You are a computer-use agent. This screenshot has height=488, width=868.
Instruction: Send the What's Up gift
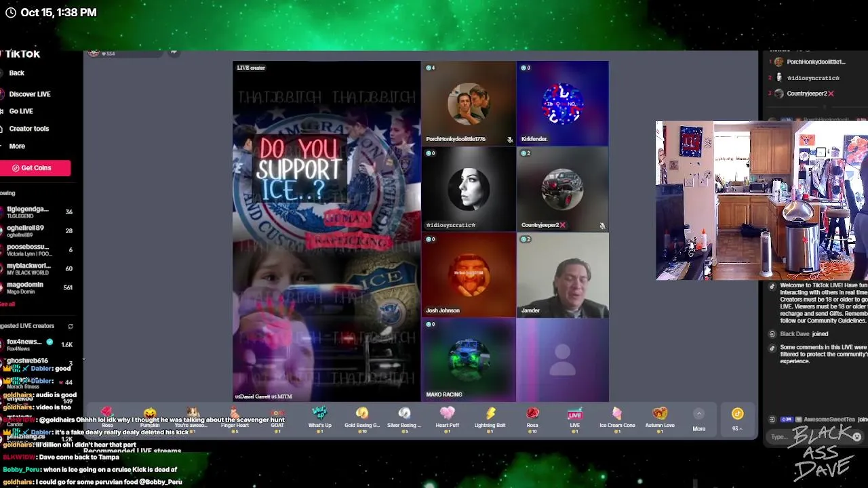pyautogui.click(x=319, y=419)
